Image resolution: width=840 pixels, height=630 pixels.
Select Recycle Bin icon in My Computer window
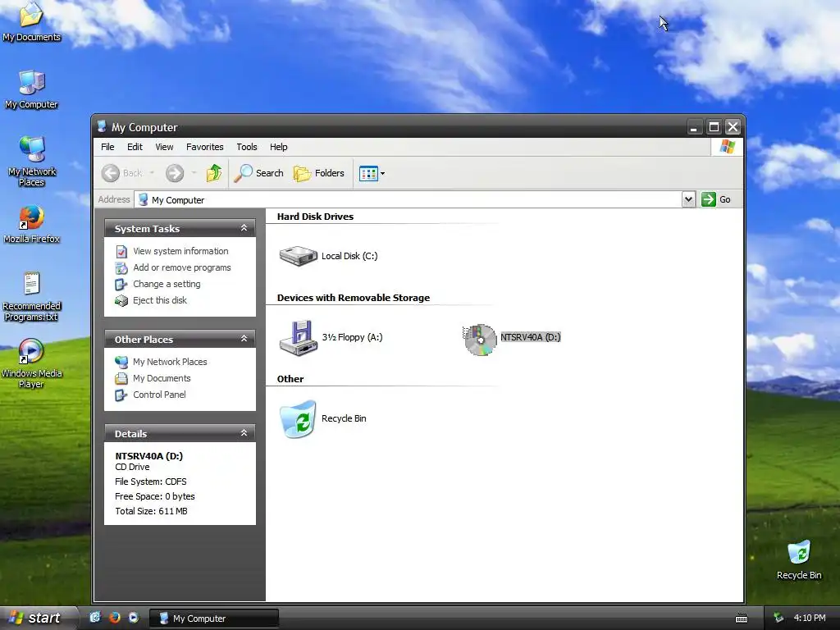click(x=298, y=419)
